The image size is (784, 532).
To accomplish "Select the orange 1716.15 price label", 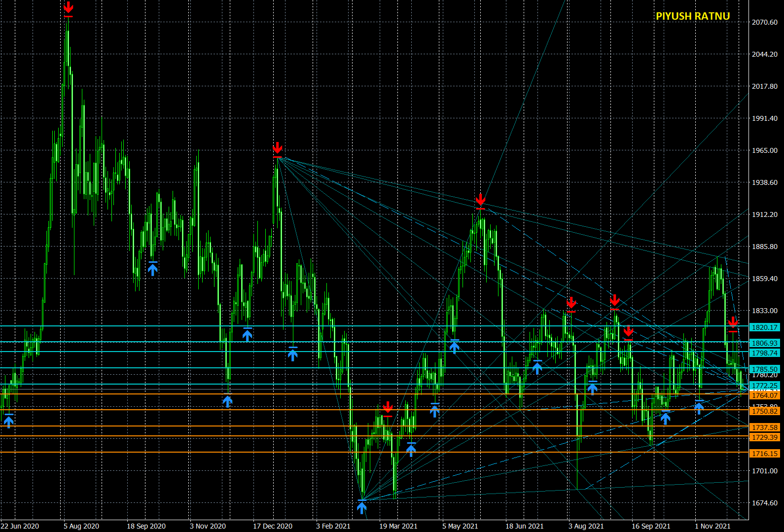I will coord(764,454).
